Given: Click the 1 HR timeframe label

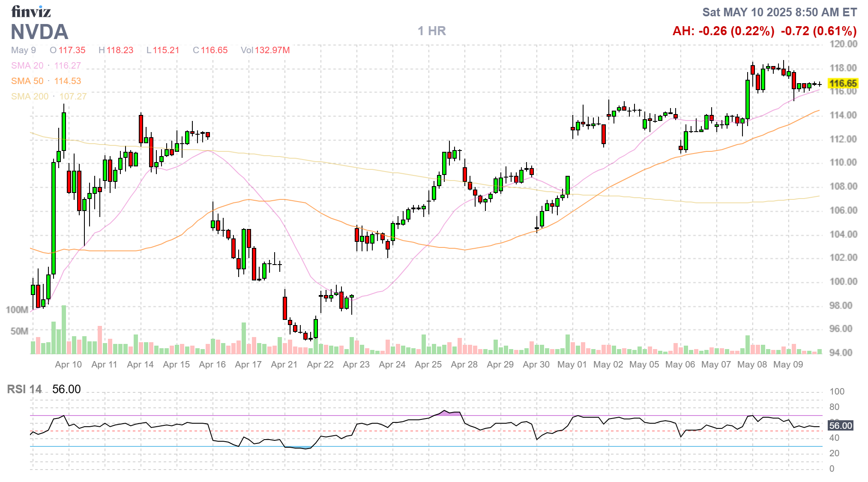Looking at the screenshot, I should 431,31.
